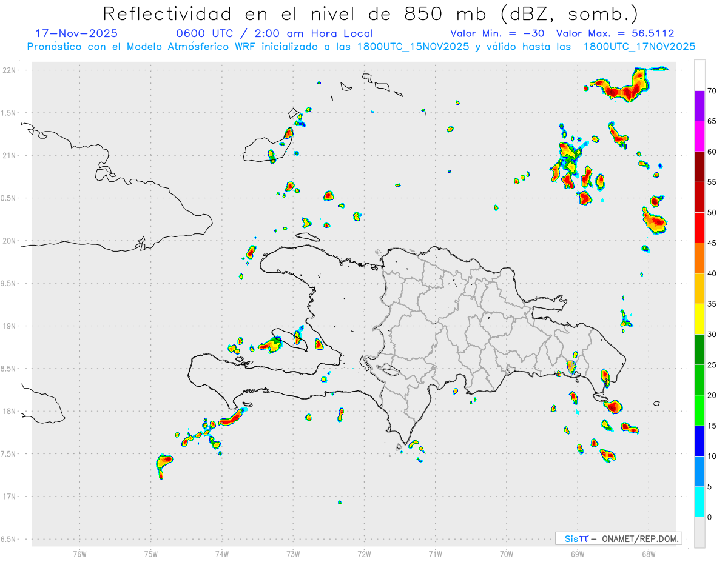Click the magenta 60-65 dBZ color swatch

[699, 136]
